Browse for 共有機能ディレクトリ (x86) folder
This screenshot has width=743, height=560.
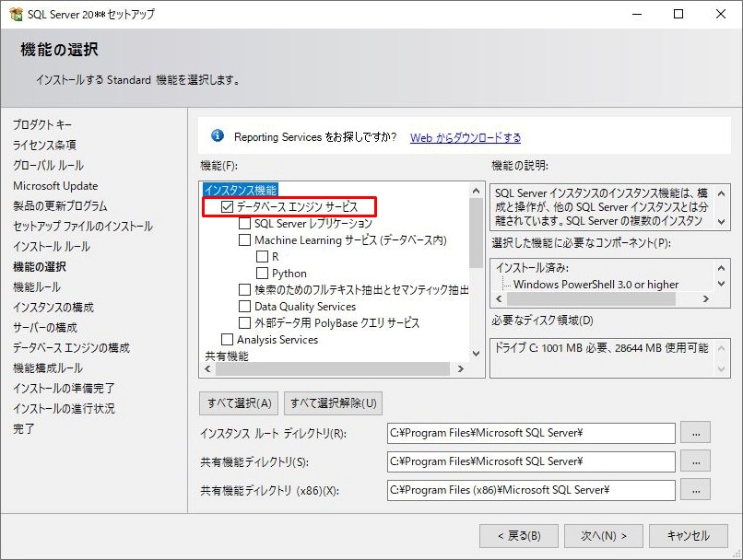[696, 490]
